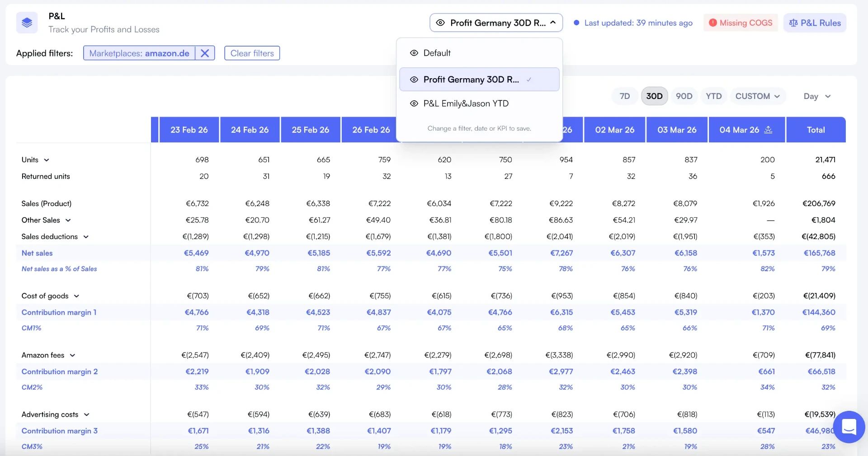
Task: Click the export icon in 04 Mar 26 header
Action: pos(768,130)
